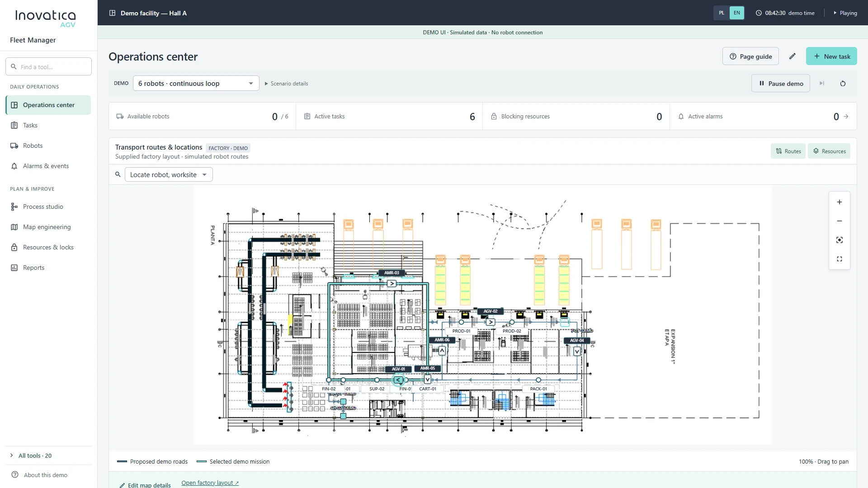The width and height of the screenshot is (868, 488).
Task: Open the 6 robots continuous loop dropdown
Action: (196, 84)
